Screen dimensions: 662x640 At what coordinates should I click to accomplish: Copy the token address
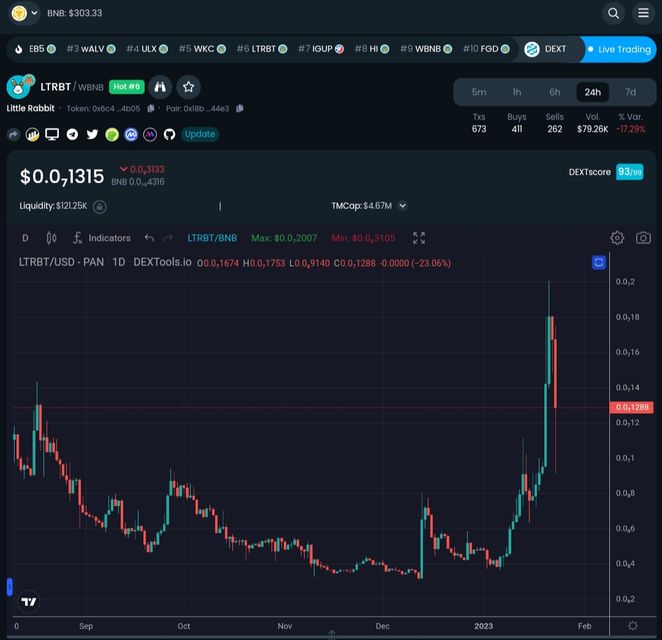pyautogui.click(x=151, y=108)
